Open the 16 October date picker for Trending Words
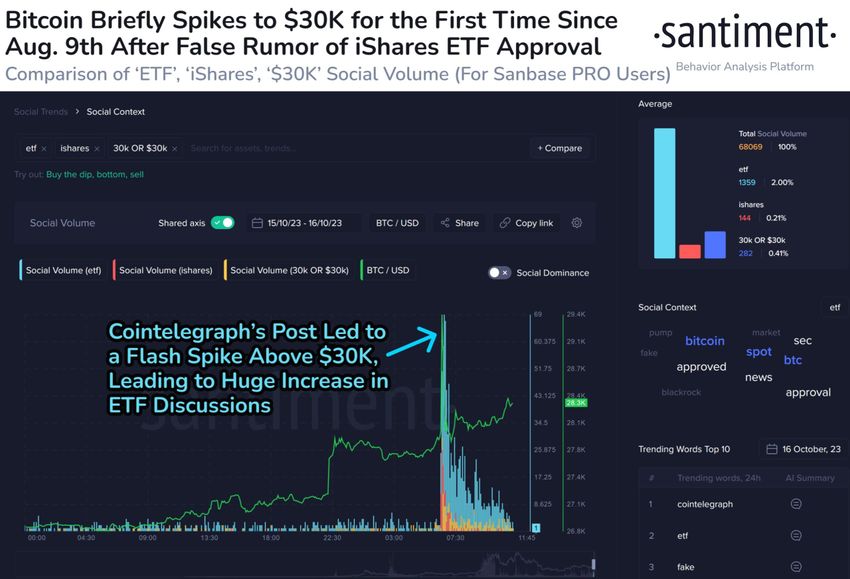 [x=800, y=449]
